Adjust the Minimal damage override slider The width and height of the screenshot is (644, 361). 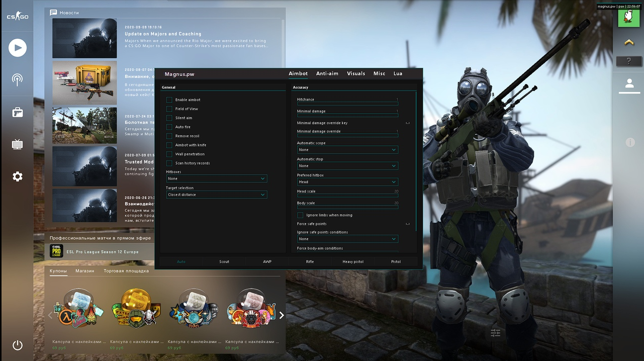click(x=347, y=135)
